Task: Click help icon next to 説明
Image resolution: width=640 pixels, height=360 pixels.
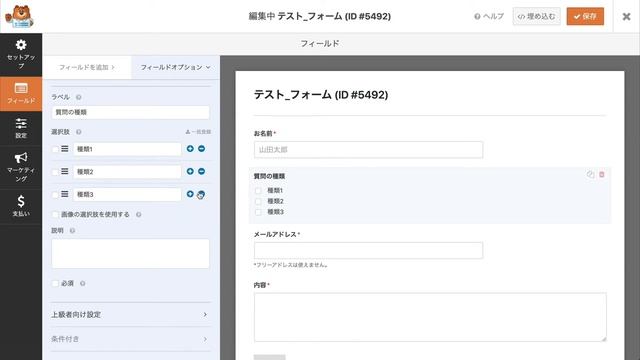Action: tap(72, 231)
